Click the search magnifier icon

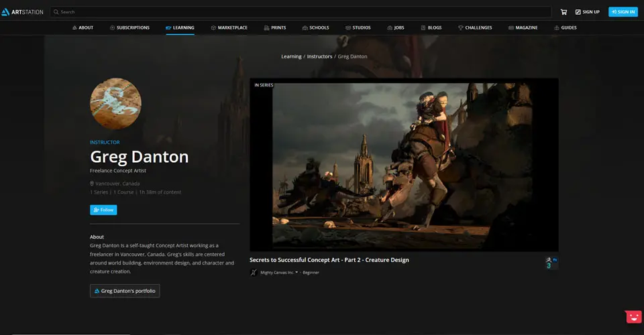pyautogui.click(x=56, y=12)
